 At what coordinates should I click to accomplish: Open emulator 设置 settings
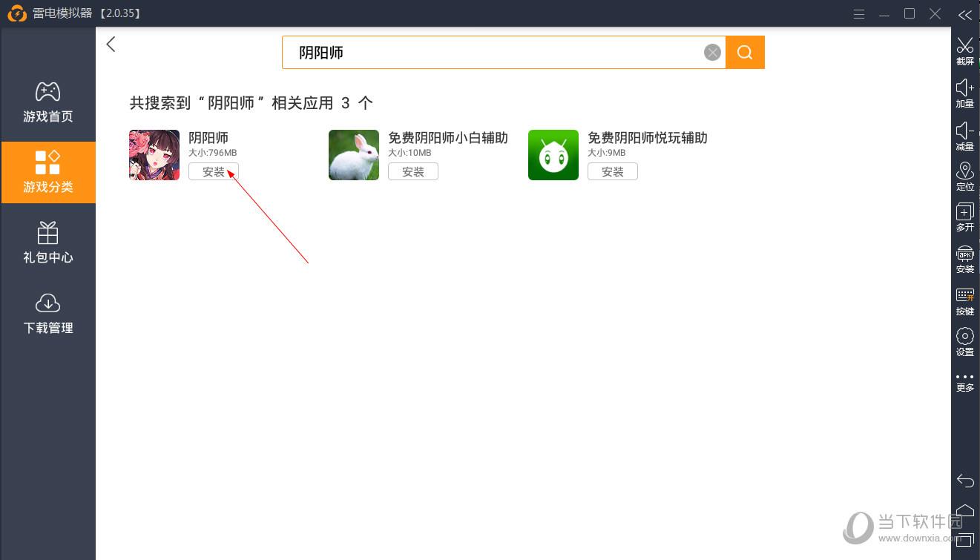964,342
